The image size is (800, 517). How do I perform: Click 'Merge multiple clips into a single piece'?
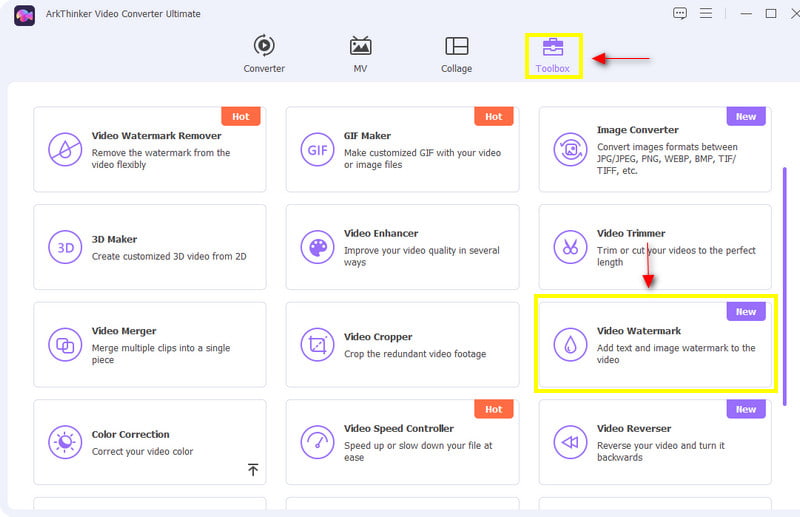click(161, 354)
